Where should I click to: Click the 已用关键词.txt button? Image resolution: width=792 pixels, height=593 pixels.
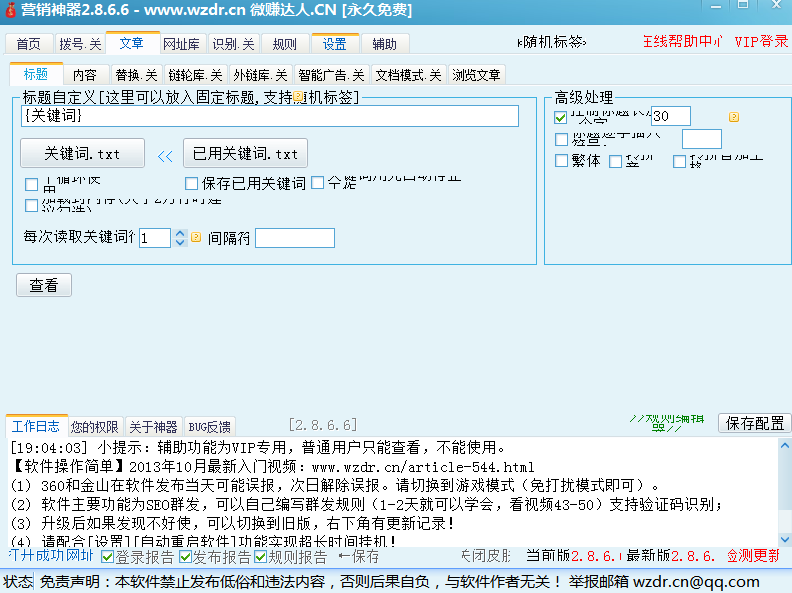245,153
